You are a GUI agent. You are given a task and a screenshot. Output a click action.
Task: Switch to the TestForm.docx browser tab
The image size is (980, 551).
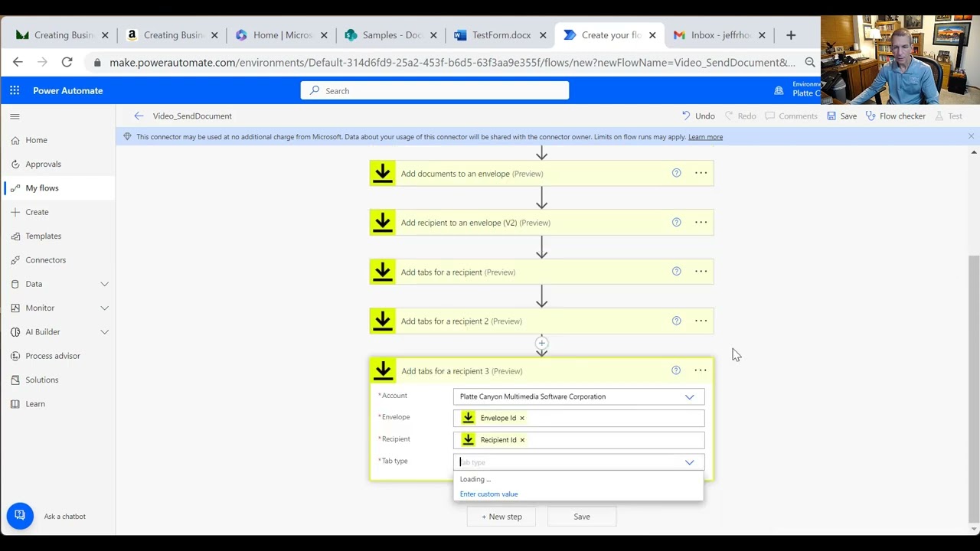(501, 35)
